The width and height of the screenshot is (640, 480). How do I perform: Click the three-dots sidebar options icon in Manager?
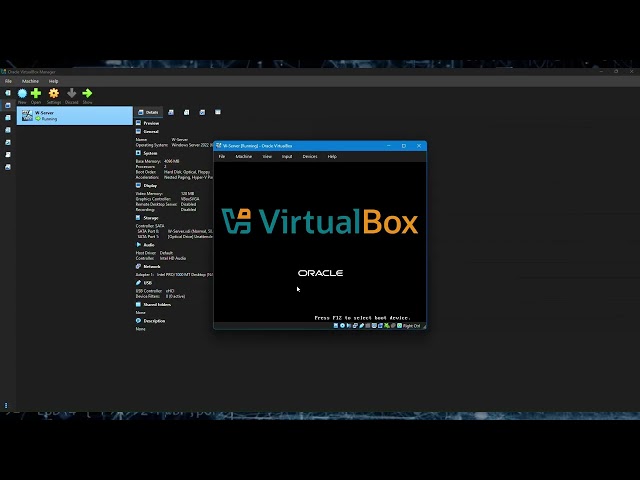6,405
